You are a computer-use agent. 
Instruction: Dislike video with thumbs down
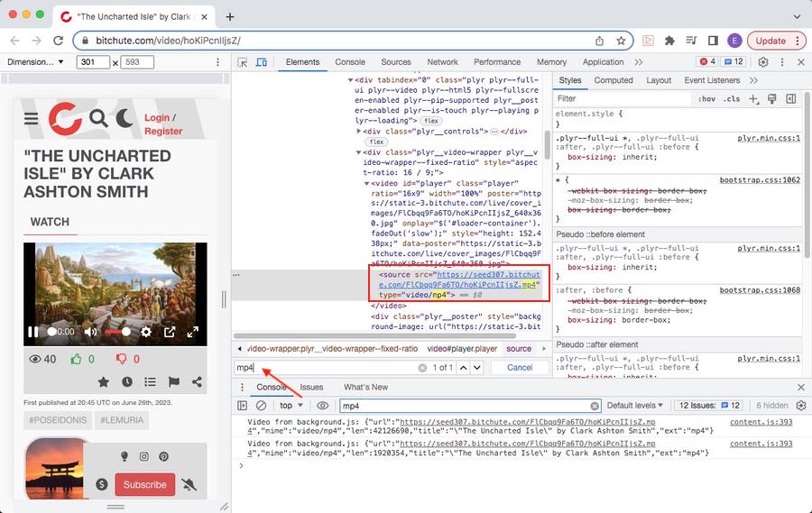(121, 359)
